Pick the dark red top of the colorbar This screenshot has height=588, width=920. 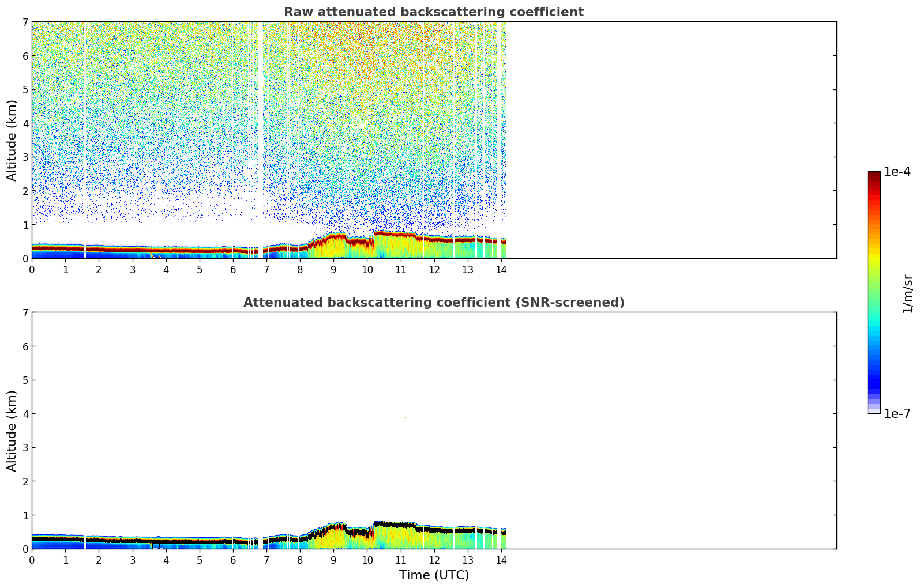click(x=874, y=175)
